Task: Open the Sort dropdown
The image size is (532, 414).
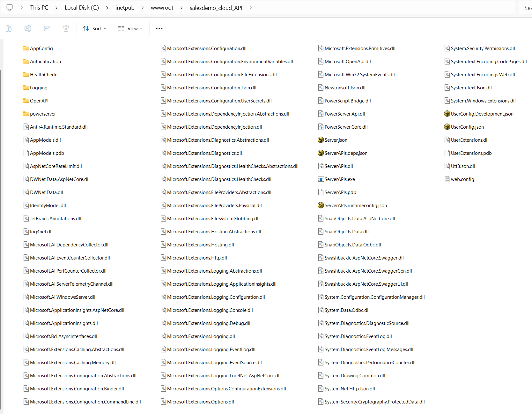Action: 95,28
